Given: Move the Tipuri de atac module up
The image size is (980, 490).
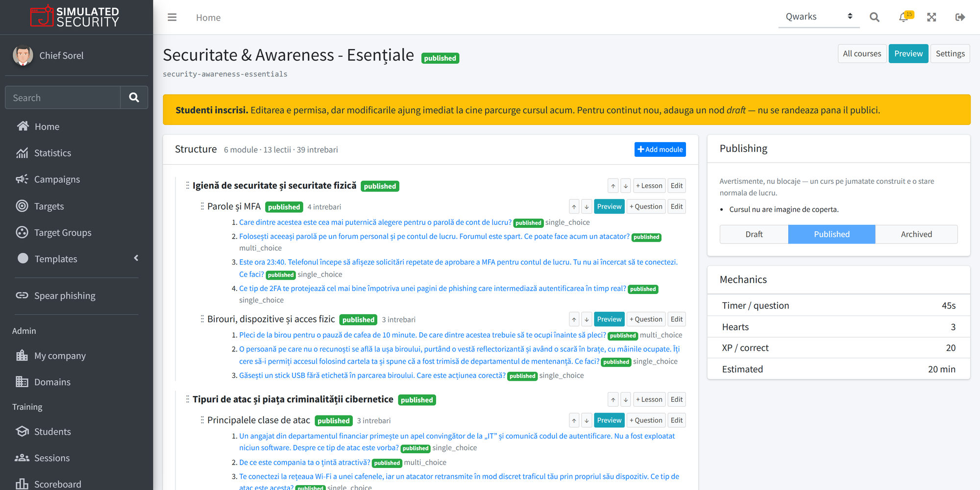Looking at the screenshot, I should tap(613, 399).
